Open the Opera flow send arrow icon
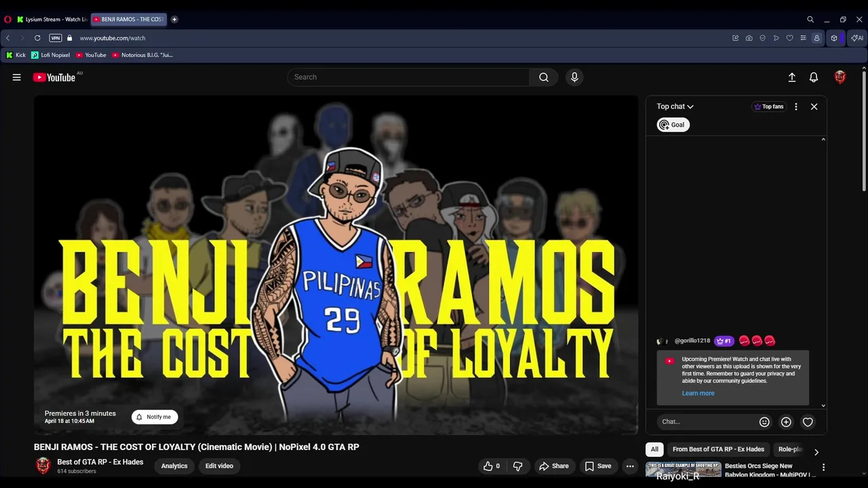868x488 pixels. (776, 38)
